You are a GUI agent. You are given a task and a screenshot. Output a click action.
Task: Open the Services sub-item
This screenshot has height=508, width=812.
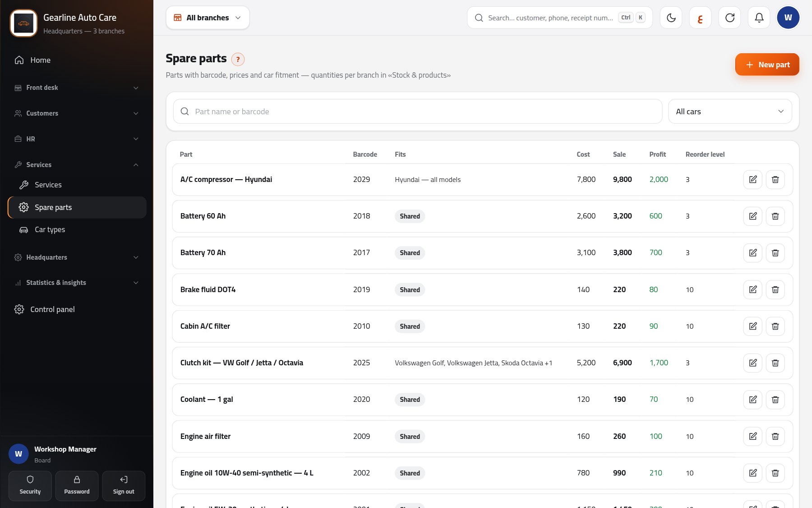77,185
